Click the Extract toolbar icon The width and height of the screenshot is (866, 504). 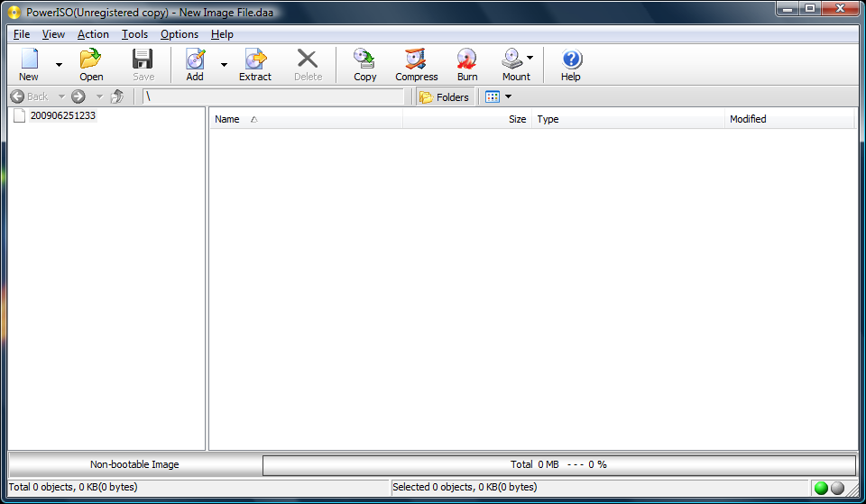[255, 59]
